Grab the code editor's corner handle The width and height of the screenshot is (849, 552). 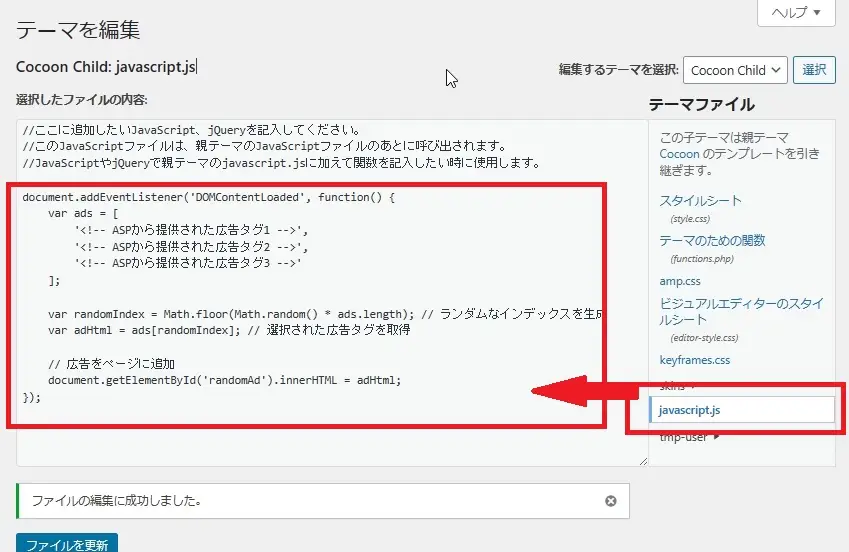point(643,461)
